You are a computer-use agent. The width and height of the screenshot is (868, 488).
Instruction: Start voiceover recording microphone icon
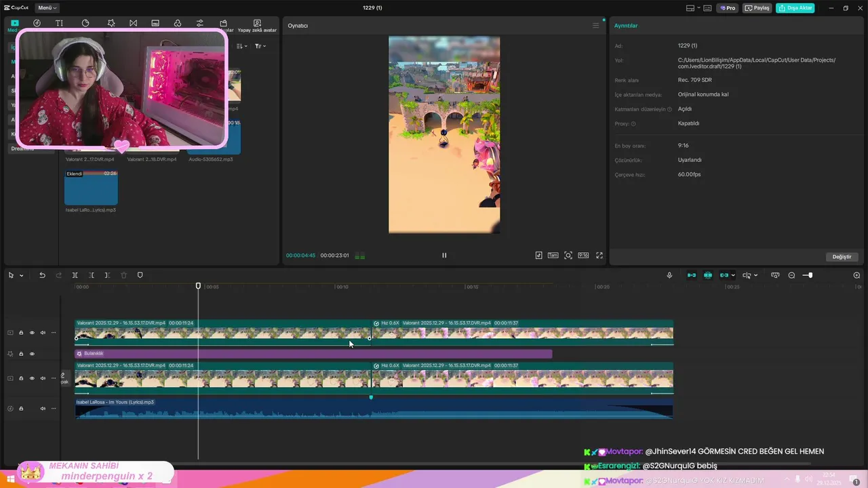669,275
